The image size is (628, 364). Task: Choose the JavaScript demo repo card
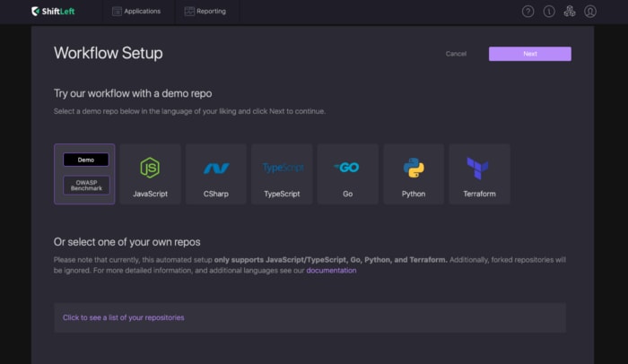[x=150, y=174]
